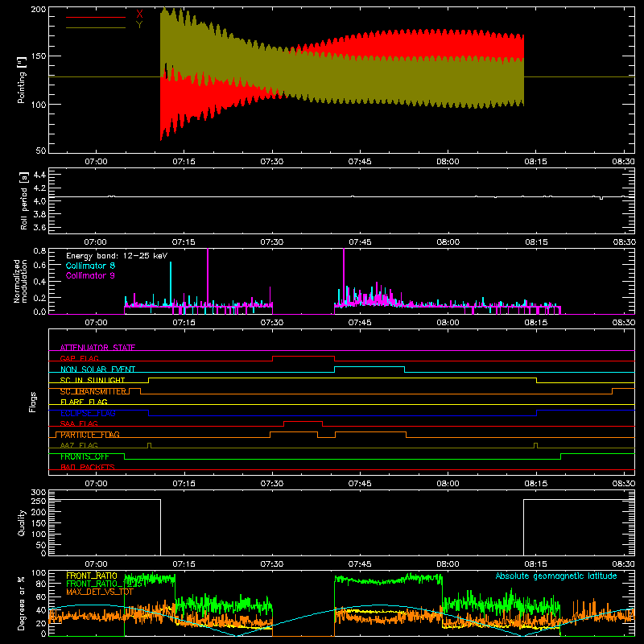Click the olive Y legend line
Viewport: 644px width, 644px height.
(96, 28)
